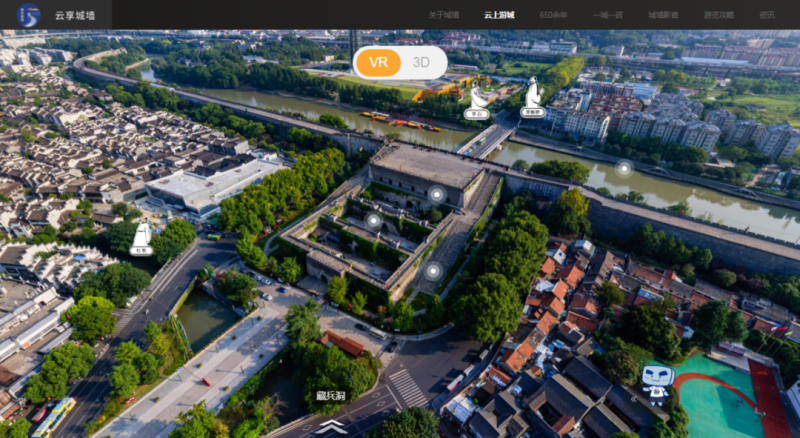The width and height of the screenshot is (800, 438).
Task: Click the white figure marker right of 李白
Action: [533, 96]
